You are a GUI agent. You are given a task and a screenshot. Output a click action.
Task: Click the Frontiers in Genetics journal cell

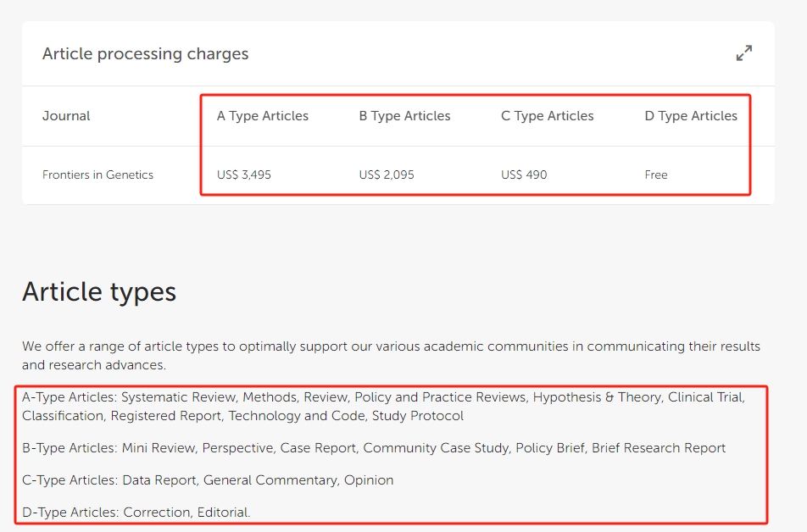(97, 175)
